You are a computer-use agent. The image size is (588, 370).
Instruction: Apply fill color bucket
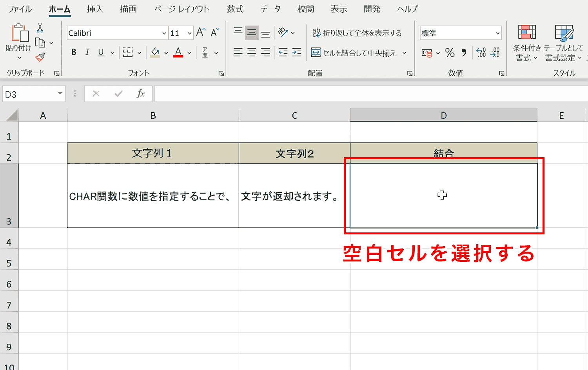155,52
